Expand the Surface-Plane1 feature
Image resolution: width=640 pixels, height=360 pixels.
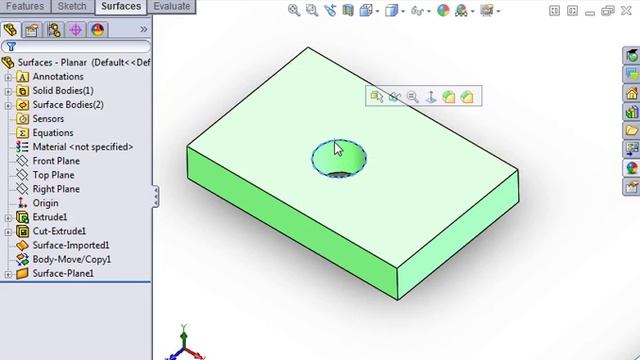[8, 274]
